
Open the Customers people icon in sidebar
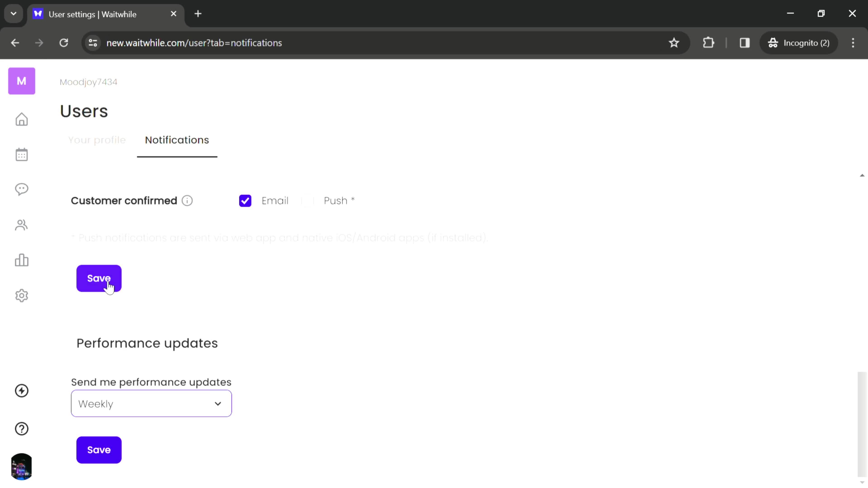(x=21, y=225)
